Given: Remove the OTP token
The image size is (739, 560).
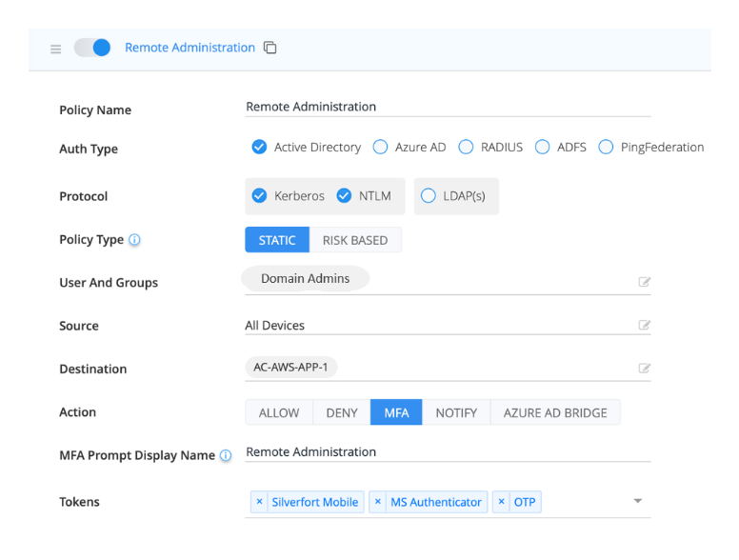Looking at the screenshot, I should coord(501,502).
